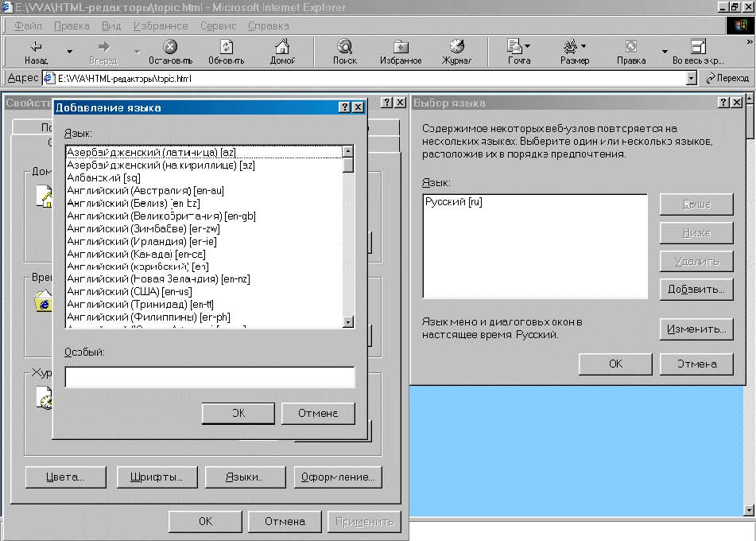
Task: Expand the toolbar overflow chevron
Action: pyautogui.click(x=750, y=42)
